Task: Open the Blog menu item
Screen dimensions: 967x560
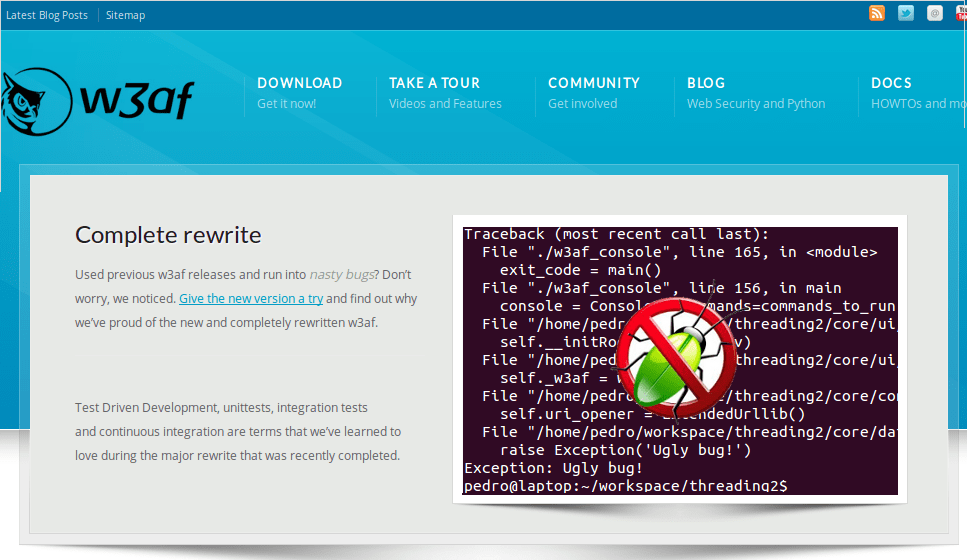Action: pos(706,83)
